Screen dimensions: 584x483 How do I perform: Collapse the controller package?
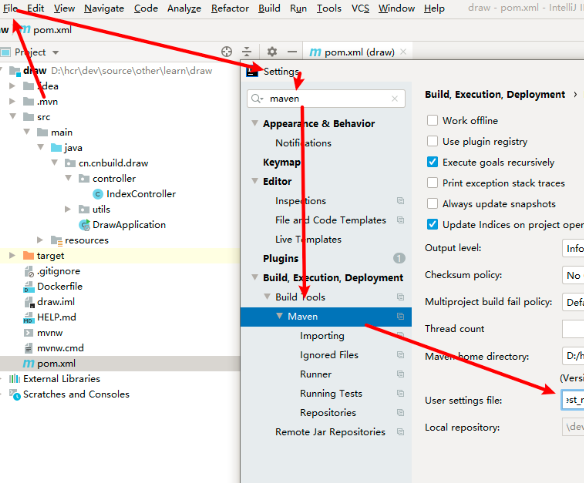[x=68, y=178]
